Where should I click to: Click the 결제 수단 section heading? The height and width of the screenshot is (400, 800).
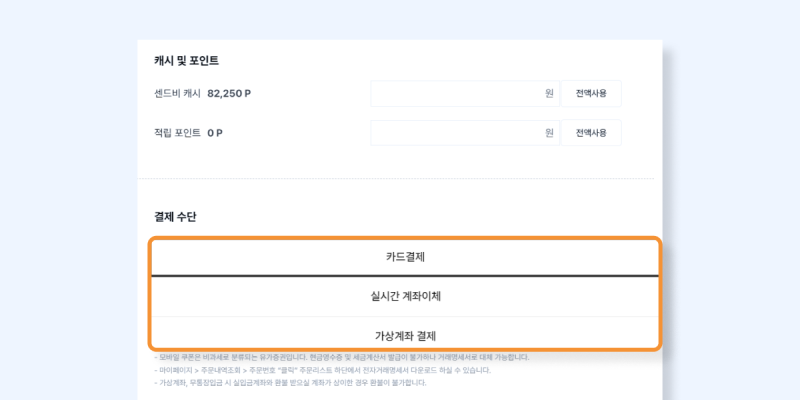point(175,217)
